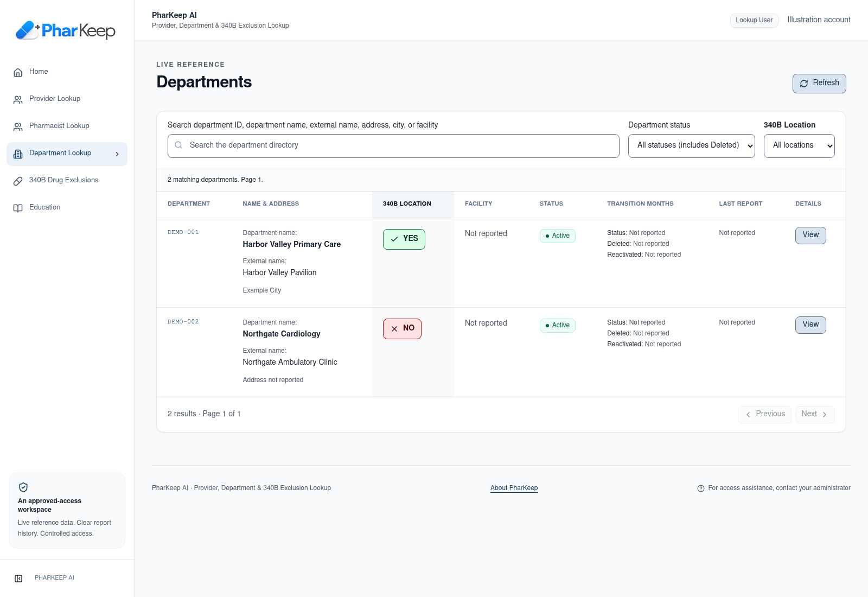Open the Home menu item
This screenshot has width=868, height=597.
67,72
